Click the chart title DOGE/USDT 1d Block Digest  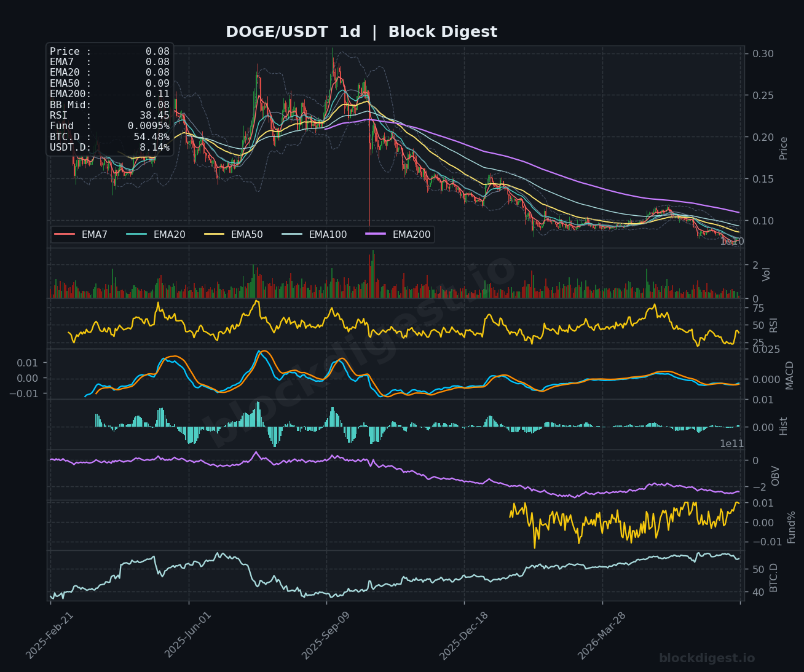(361, 32)
